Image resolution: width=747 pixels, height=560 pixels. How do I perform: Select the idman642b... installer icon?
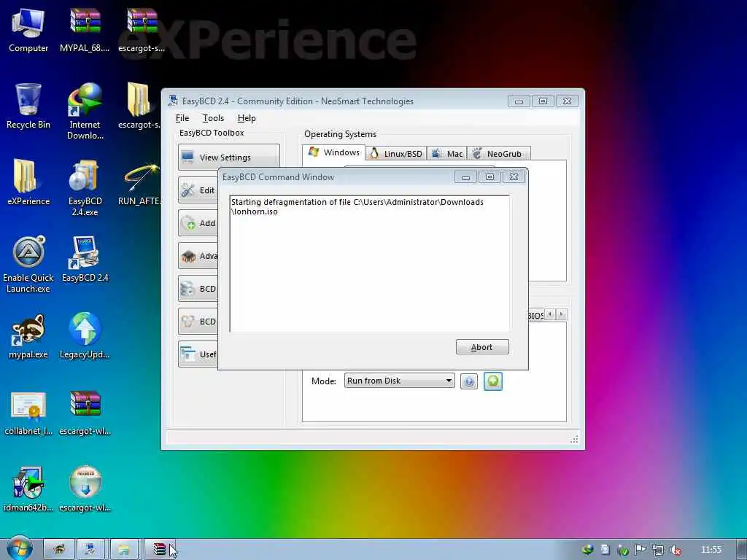click(28, 489)
